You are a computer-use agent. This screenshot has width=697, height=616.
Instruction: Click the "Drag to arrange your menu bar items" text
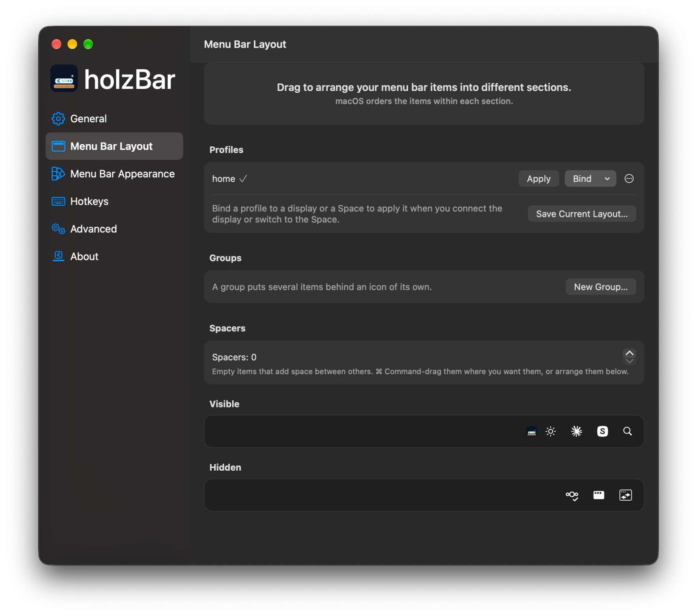pos(424,87)
